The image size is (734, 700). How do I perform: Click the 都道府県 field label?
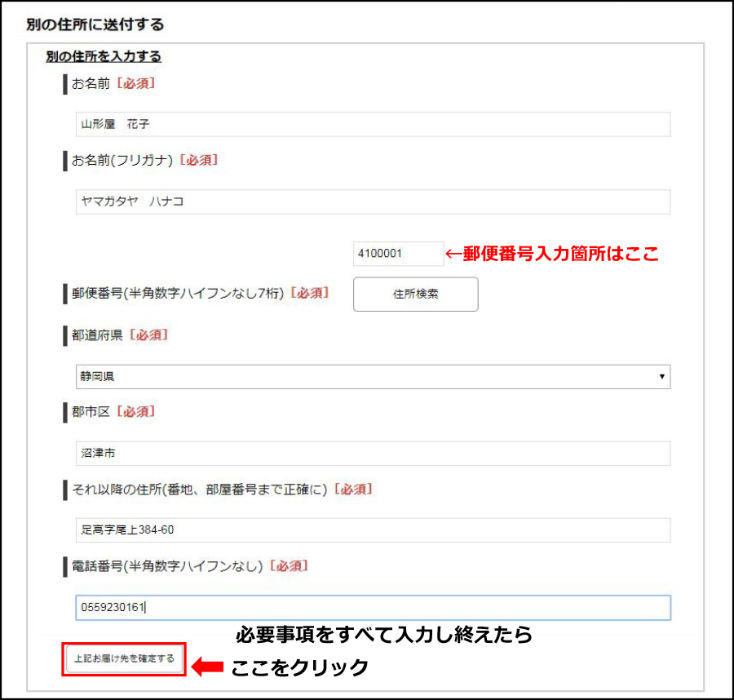(97, 335)
